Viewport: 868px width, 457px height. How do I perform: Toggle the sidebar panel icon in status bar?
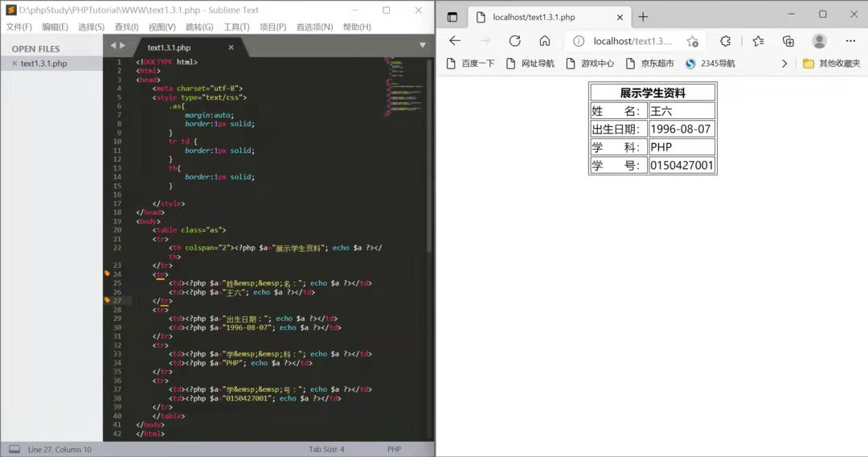[14, 449]
